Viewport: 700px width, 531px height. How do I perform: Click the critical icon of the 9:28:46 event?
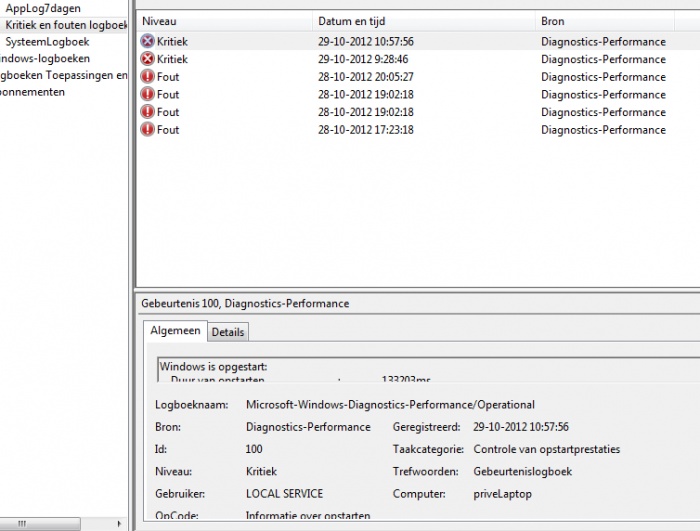[x=148, y=59]
